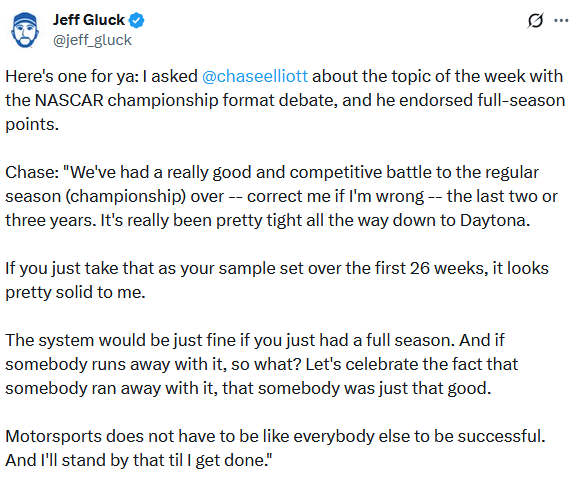The width and height of the screenshot is (584, 490).
Task: Click the word NASCAR in the tweet
Action: (x=69, y=100)
